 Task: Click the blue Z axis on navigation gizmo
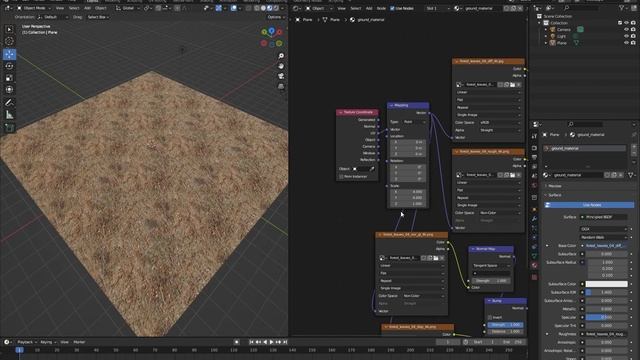tap(271, 31)
